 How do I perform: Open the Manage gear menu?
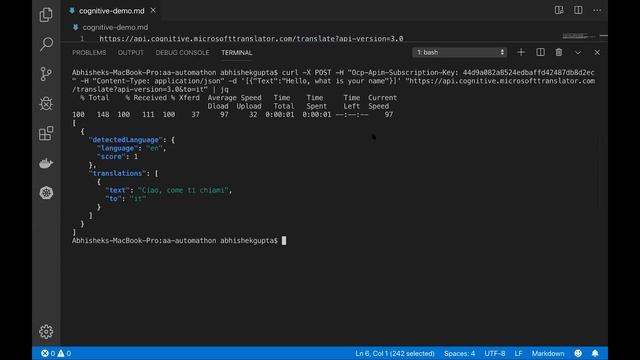pyautogui.click(x=46, y=331)
